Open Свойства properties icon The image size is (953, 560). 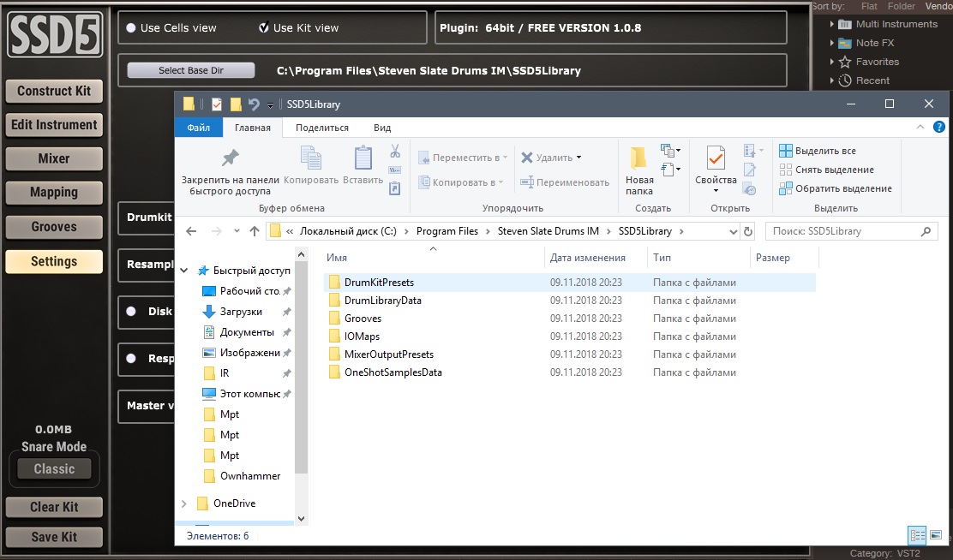pyautogui.click(x=716, y=158)
